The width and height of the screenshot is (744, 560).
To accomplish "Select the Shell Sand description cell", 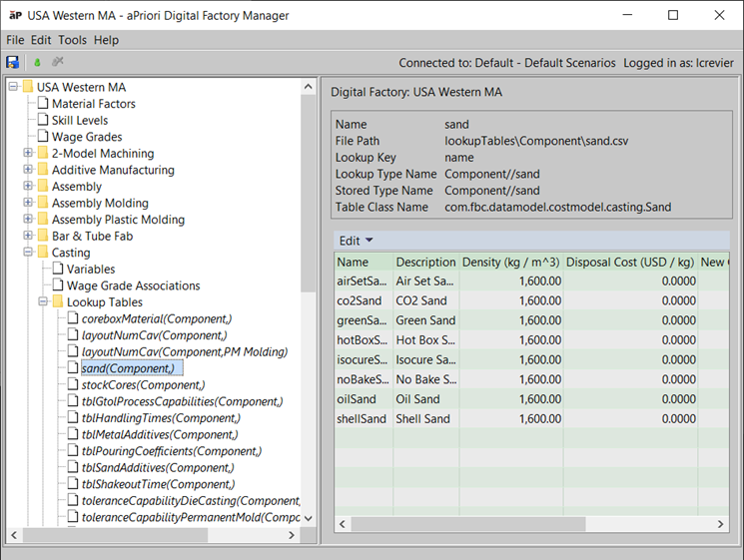I will (425, 418).
